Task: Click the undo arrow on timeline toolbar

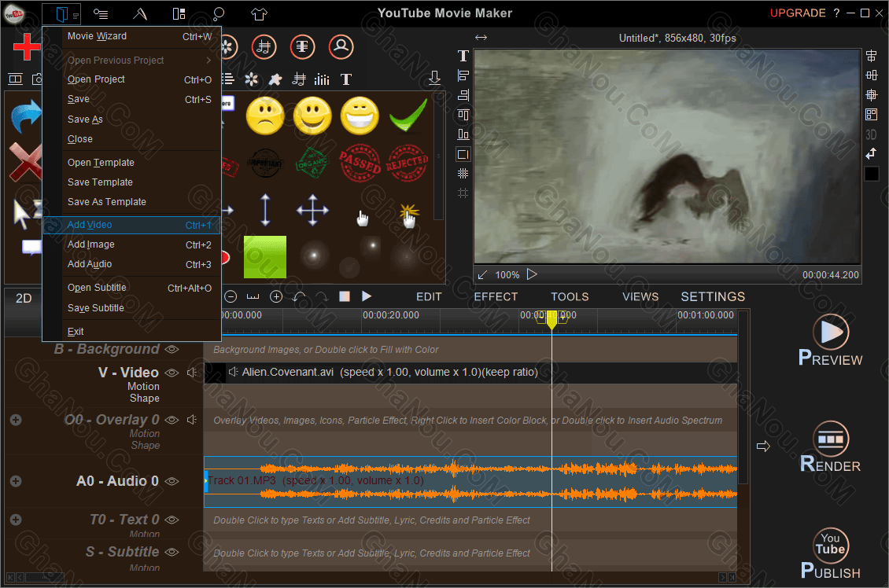Action: 299,296
